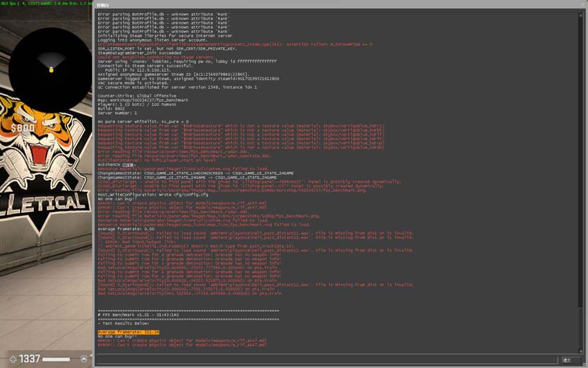This screenshot has height=368, width=588.
Task: Click 'Gameserver logged on to Steam' line
Action: click(188, 79)
